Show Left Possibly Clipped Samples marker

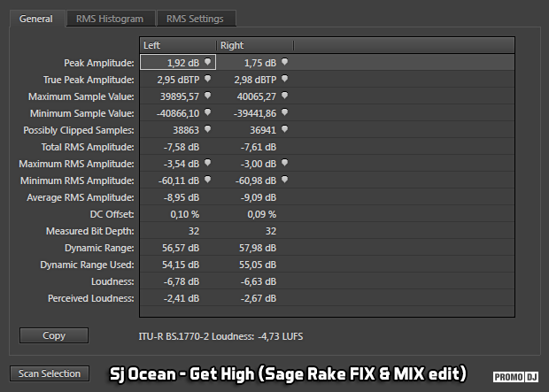(207, 129)
